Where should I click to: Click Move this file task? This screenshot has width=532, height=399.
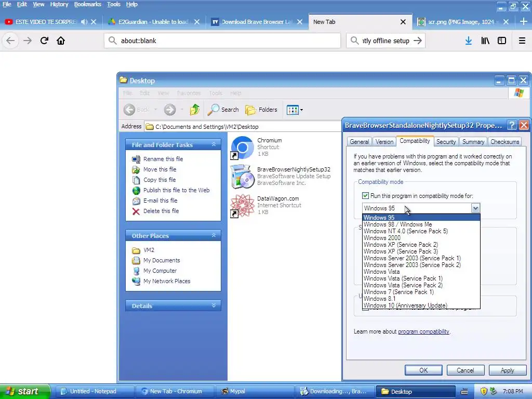[159, 169]
